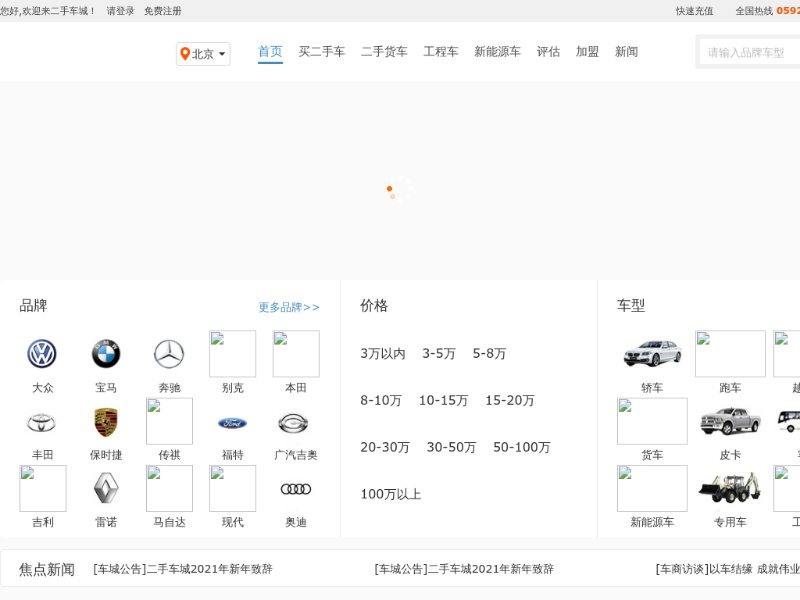Open the 评估 page
This screenshot has width=800, height=600.
click(548, 52)
